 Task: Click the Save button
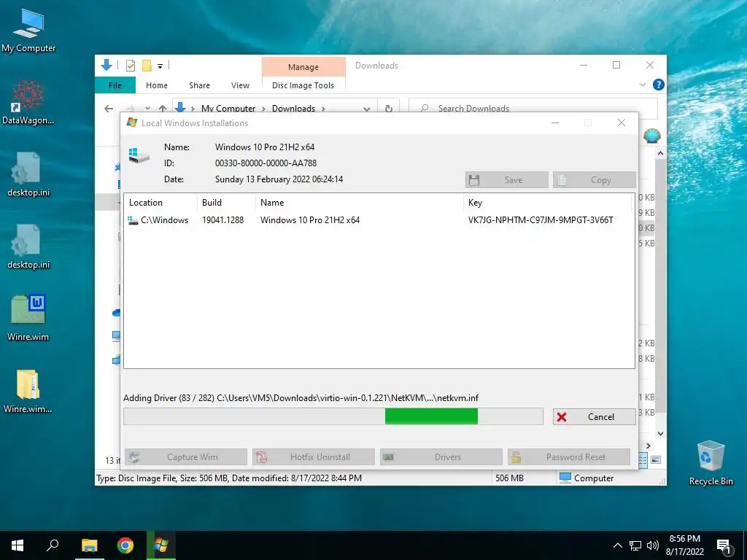point(507,180)
